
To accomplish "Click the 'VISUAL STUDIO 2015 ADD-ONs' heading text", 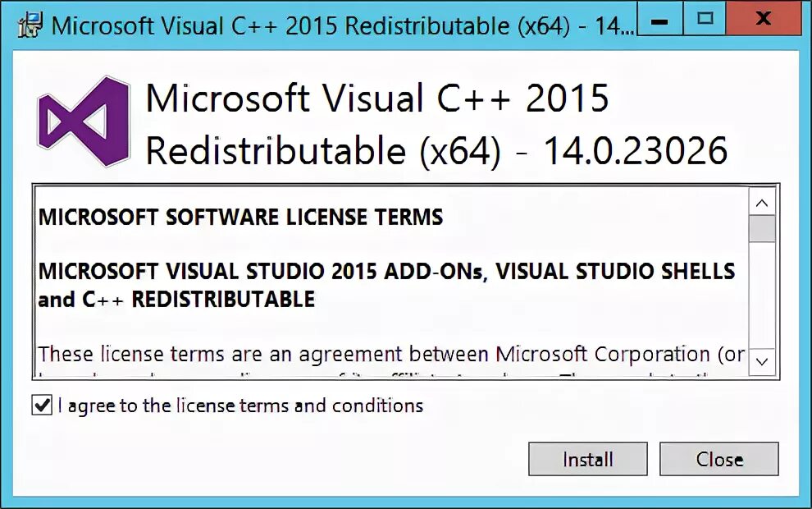I will tap(326, 271).
